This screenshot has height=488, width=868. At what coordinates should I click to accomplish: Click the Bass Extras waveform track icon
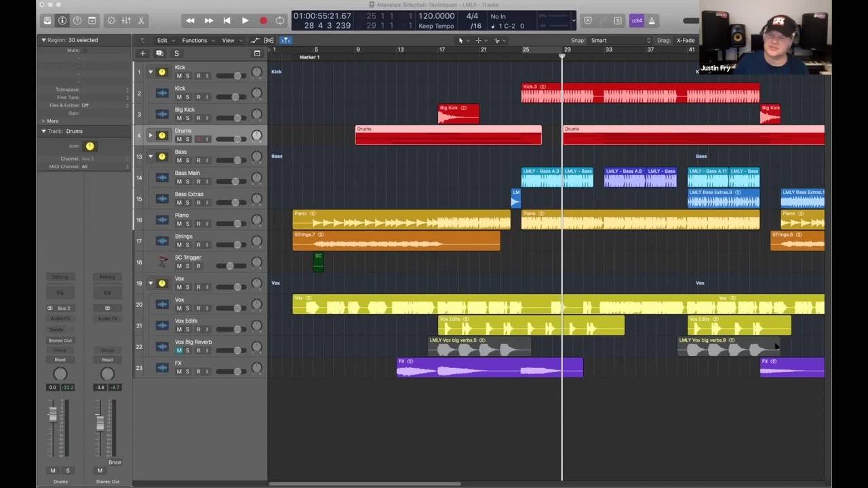coord(162,199)
